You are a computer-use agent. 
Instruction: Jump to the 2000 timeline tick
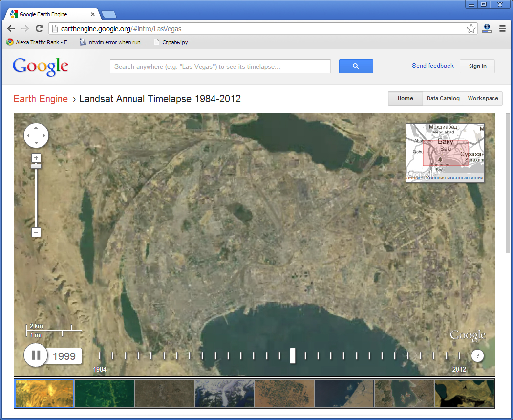[305, 356]
